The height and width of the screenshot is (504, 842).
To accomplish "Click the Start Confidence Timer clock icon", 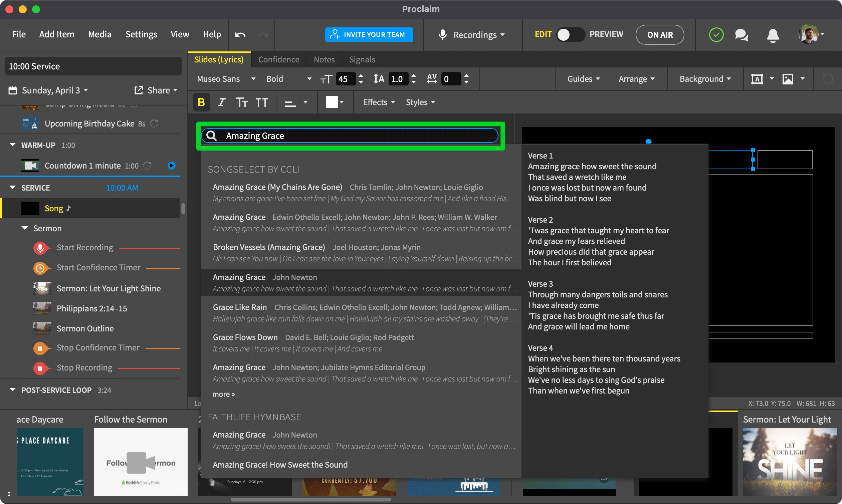I will pyautogui.click(x=40, y=268).
